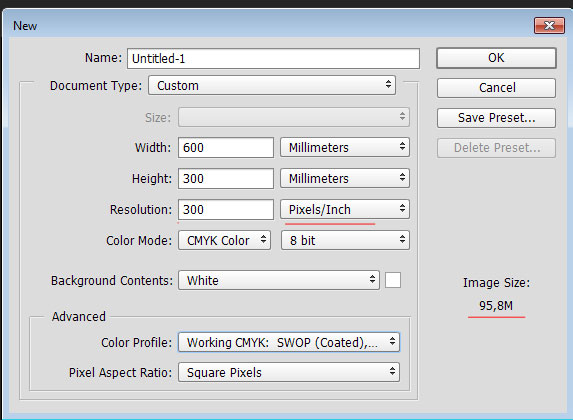Open the Color Mode dropdown
Screen dimensions: 573x420
click(x=224, y=241)
